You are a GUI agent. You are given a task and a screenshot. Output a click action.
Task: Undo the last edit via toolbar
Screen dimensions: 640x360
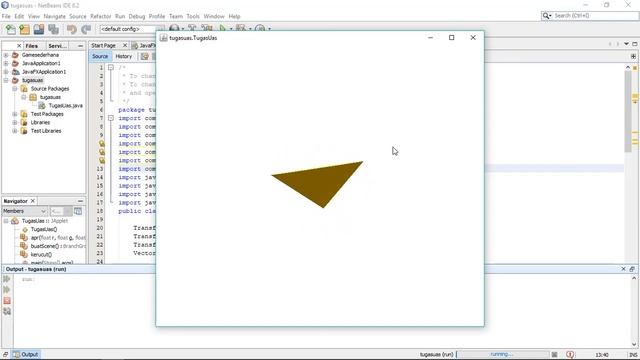tap(72, 29)
